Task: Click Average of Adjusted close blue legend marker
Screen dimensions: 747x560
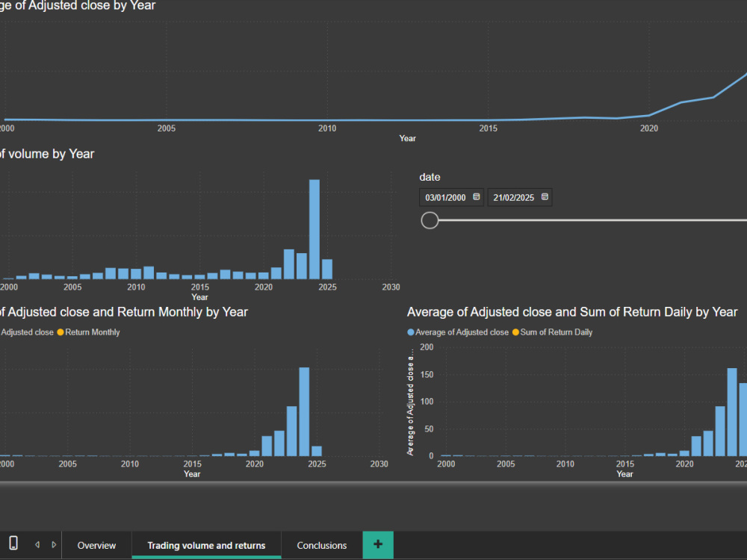Action: (x=411, y=332)
